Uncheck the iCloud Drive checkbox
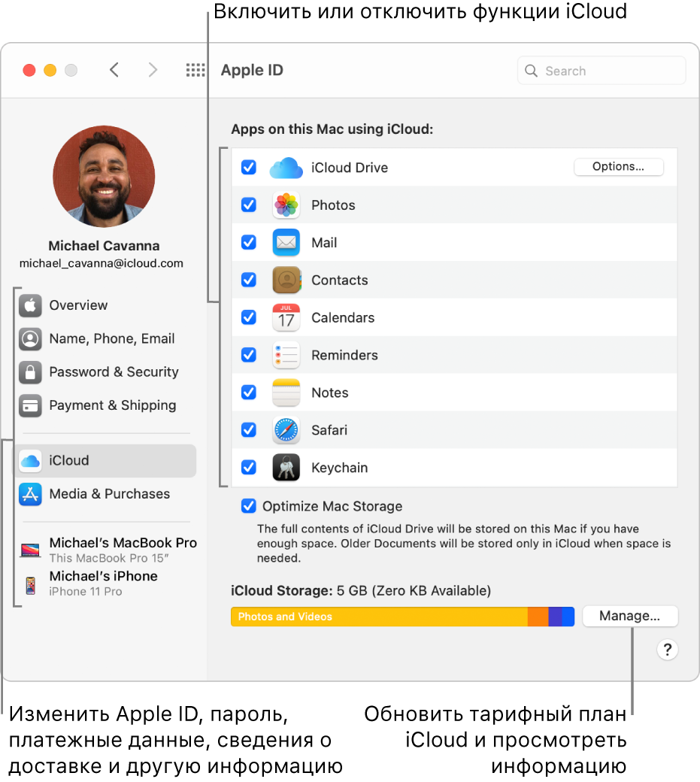700x782 pixels. [x=249, y=167]
